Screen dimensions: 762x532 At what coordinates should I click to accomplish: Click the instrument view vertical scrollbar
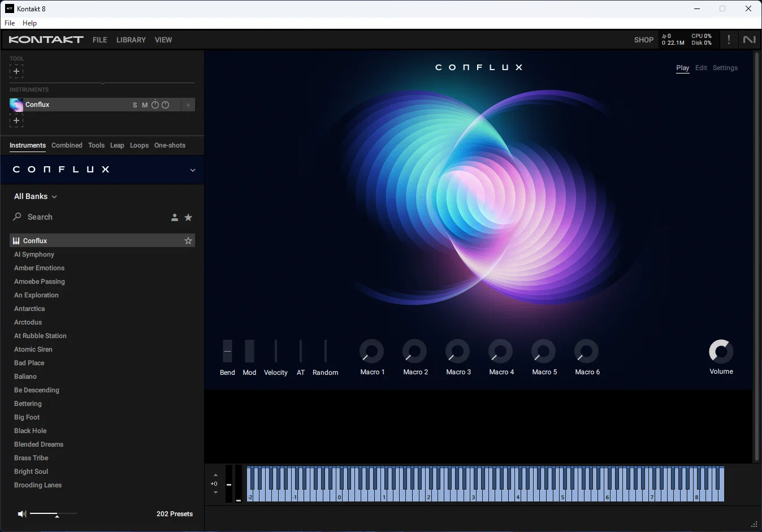coord(757,257)
